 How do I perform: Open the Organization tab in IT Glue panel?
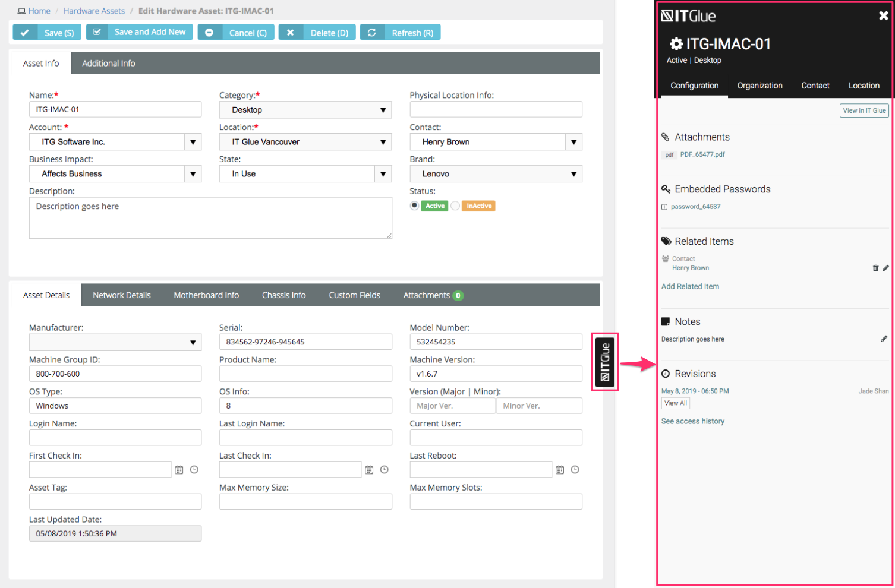click(x=760, y=86)
